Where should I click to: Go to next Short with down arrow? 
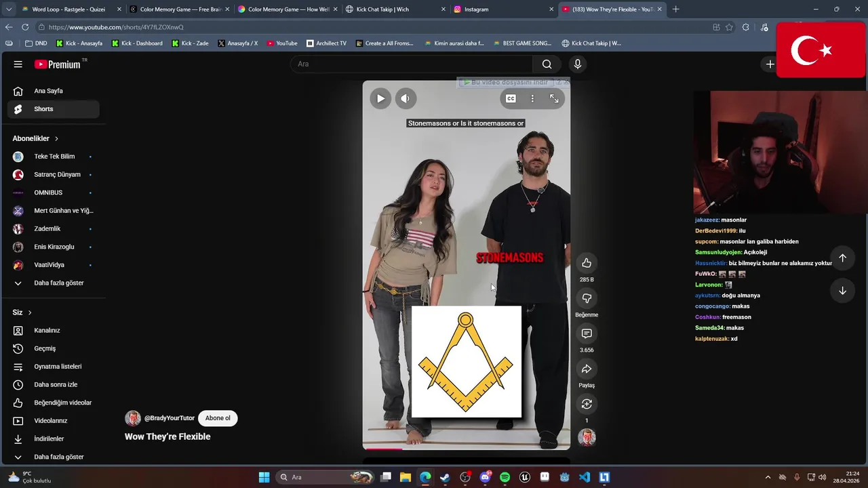tap(842, 291)
